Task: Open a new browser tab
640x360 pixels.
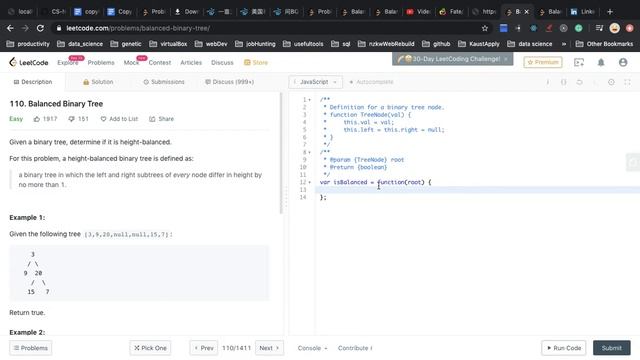Action: click(x=610, y=12)
